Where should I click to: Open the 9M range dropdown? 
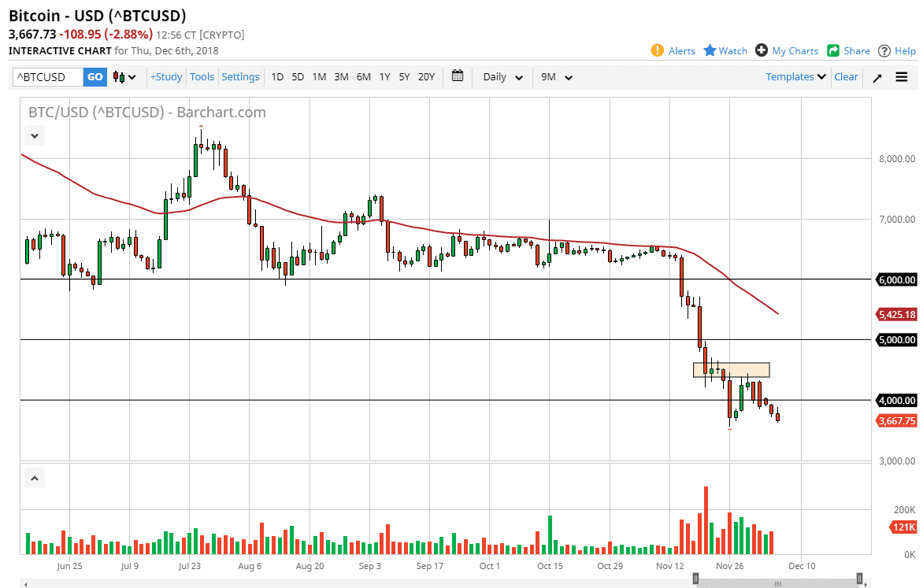coord(557,76)
